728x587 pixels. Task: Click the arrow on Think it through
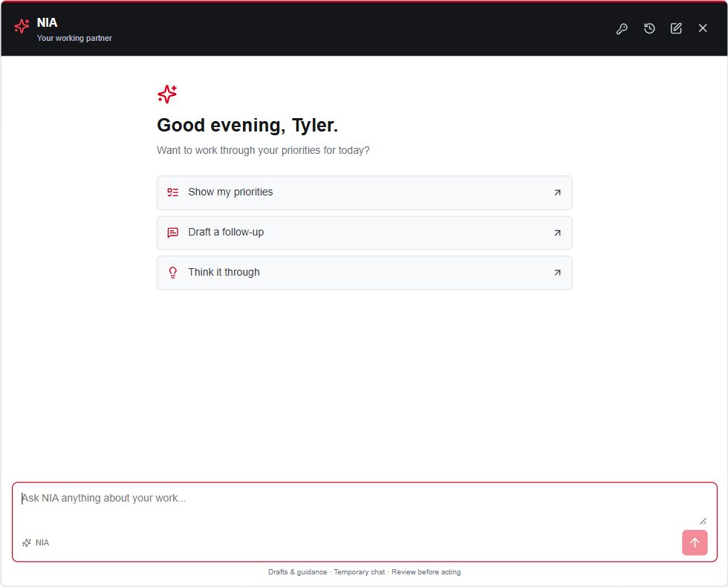[557, 273]
